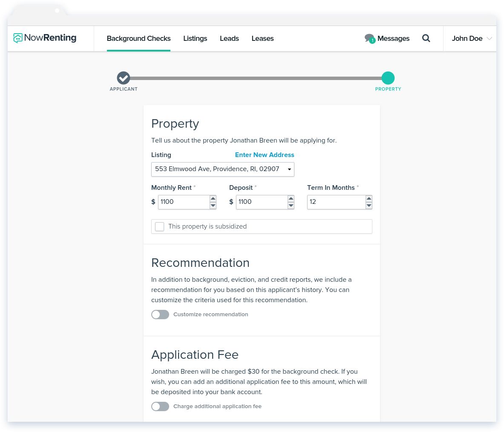Enable Charge additional application fee switch
Viewport: 504px width, 432px height.
click(x=160, y=406)
